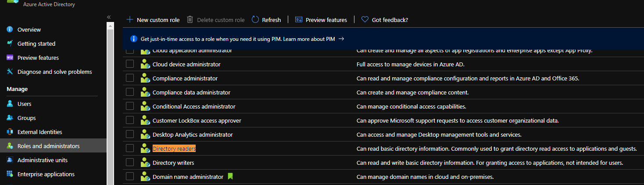The height and width of the screenshot is (185, 644).
Task: Click the Administrative units icon
Action: click(10, 160)
